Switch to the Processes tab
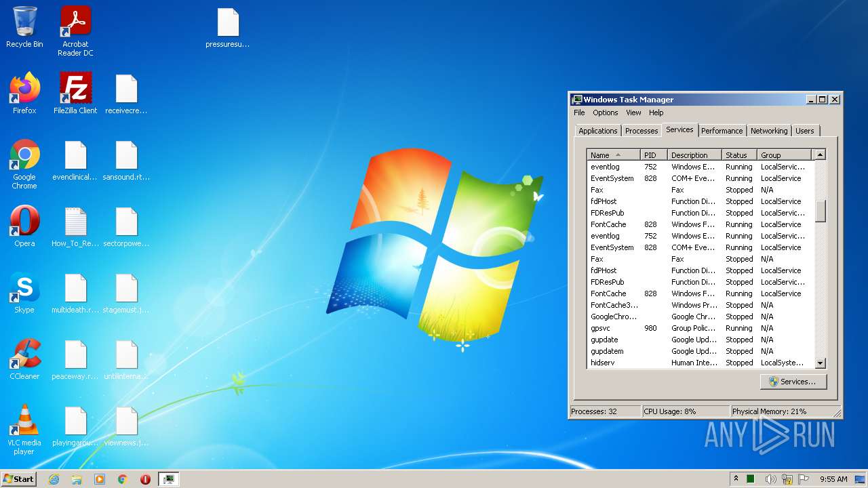Screen dimensions: 868x488 pyautogui.click(x=641, y=131)
